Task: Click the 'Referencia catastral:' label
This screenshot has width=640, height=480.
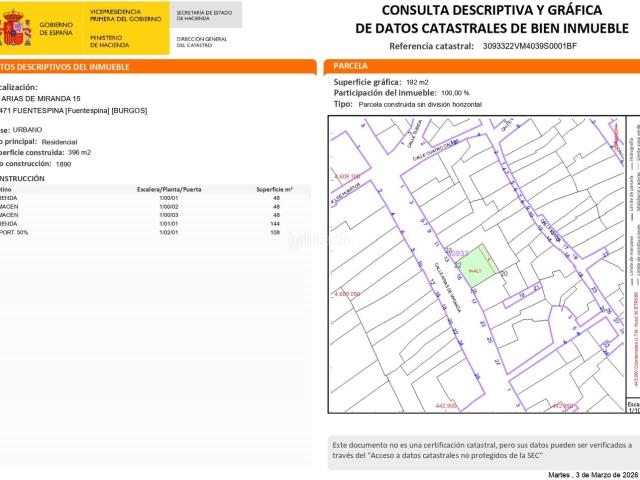Action: 431,46
